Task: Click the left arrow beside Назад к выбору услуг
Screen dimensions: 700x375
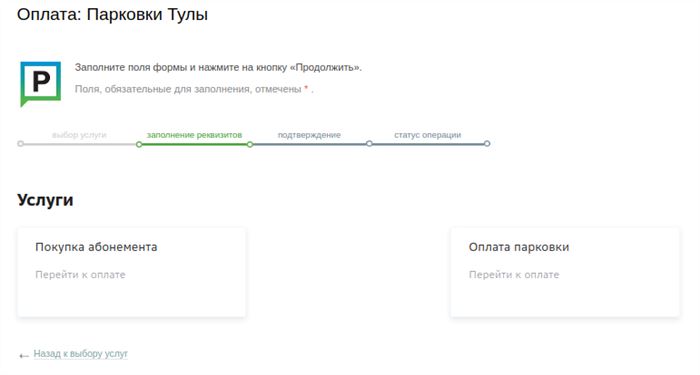Action: tap(24, 356)
